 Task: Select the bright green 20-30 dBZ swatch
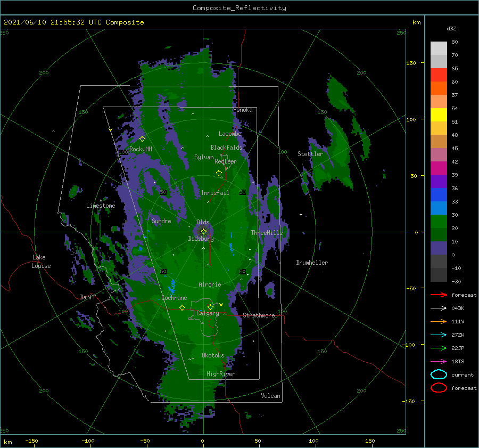tap(439, 222)
